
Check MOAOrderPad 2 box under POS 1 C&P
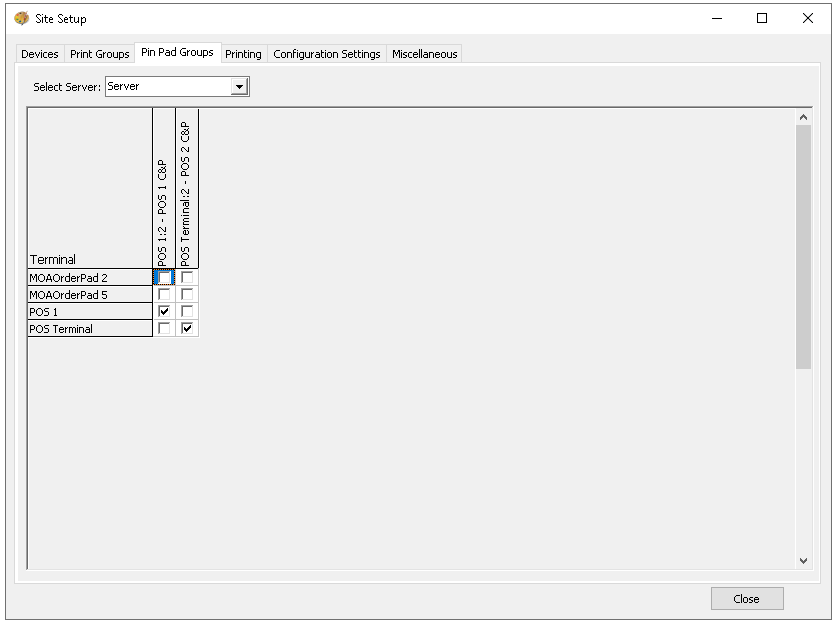coord(164,278)
